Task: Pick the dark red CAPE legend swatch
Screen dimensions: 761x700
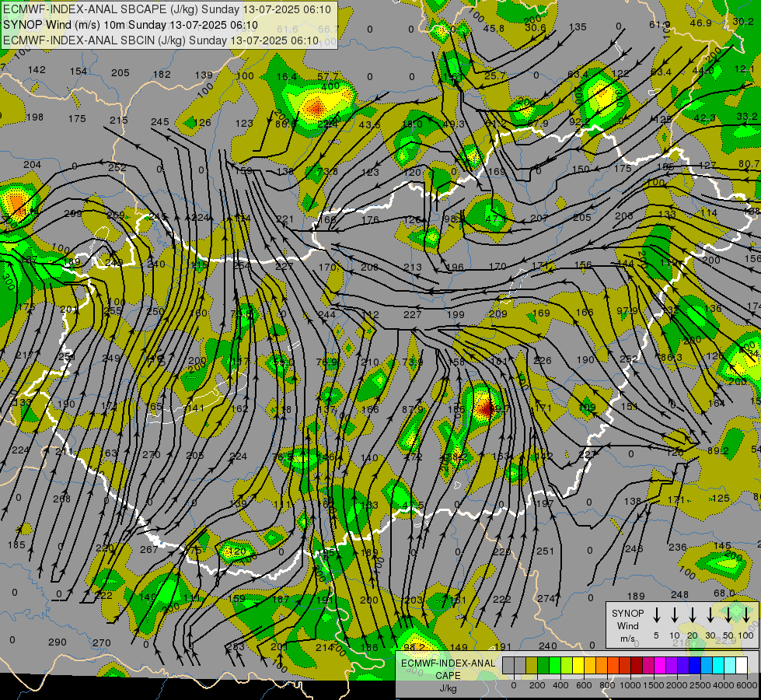Action: (637, 666)
